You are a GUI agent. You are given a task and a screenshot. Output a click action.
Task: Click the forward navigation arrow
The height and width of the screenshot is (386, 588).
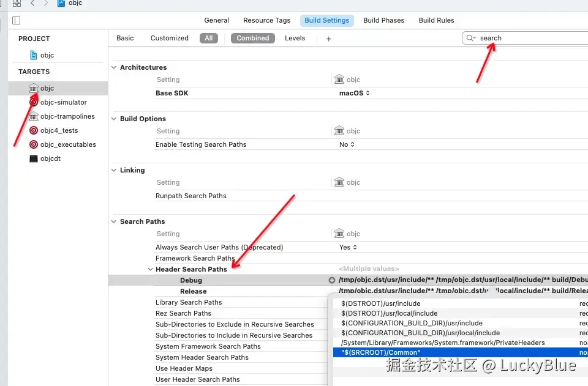pyautogui.click(x=46, y=4)
